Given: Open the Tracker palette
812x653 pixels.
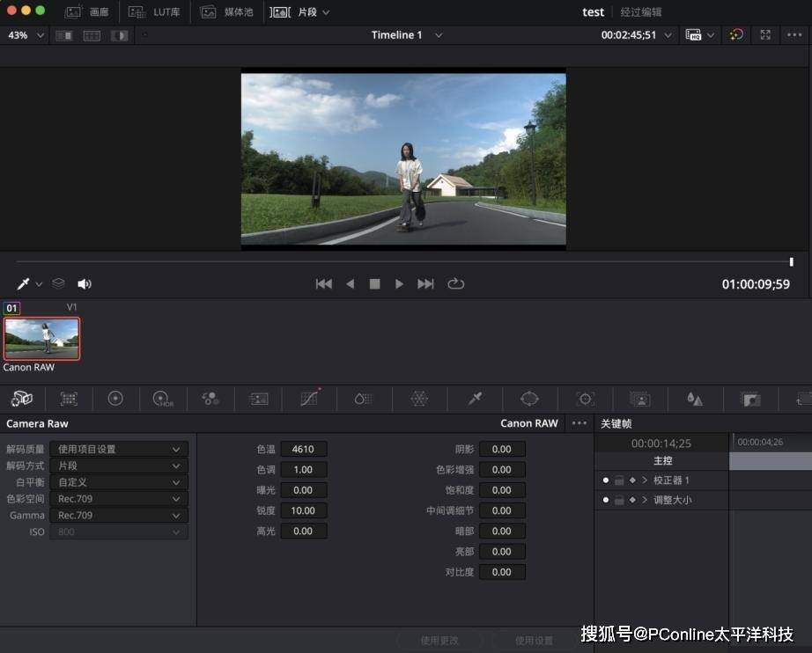Looking at the screenshot, I should click(585, 399).
